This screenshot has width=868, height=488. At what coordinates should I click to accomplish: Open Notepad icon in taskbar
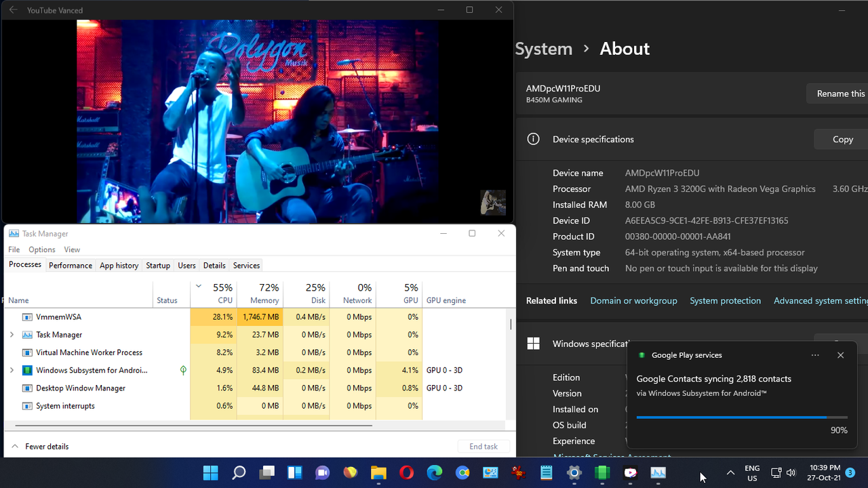tap(547, 472)
